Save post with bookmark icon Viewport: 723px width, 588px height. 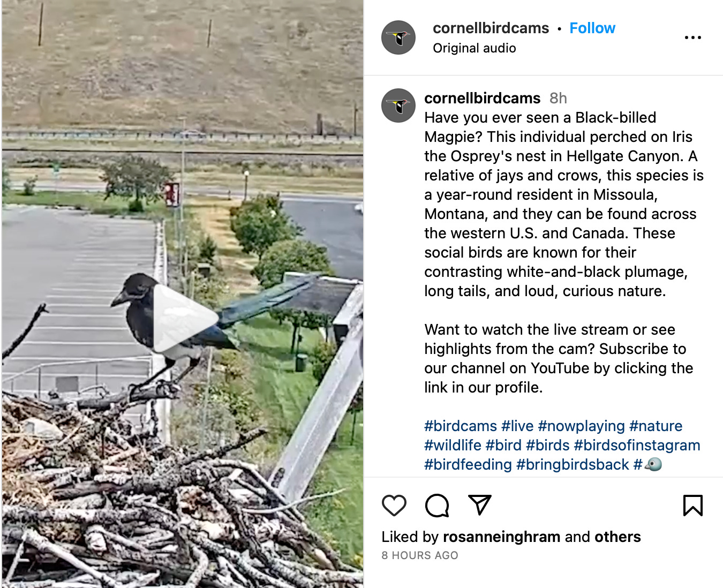pos(692,506)
